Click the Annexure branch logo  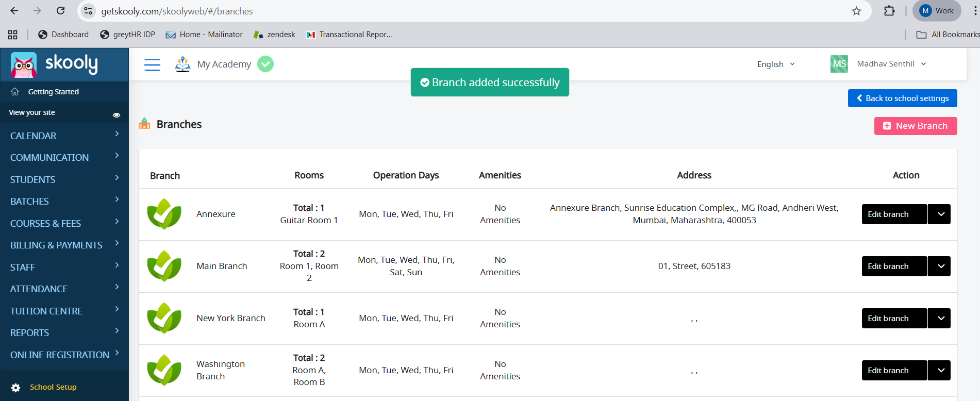pyautogui.click(x=164, y=214)
